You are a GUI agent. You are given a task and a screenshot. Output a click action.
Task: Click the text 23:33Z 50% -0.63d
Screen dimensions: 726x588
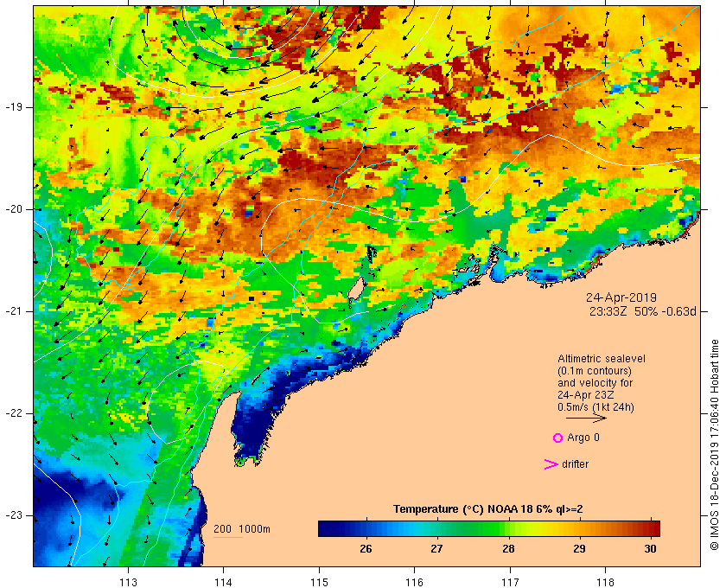[x=643, y=311]
